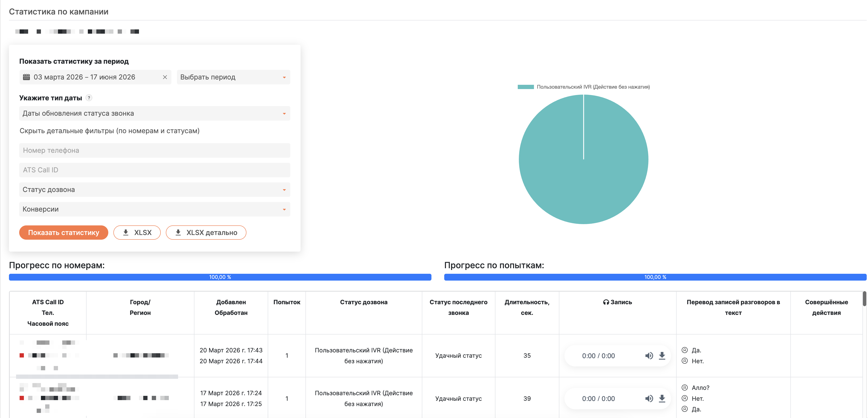Expand the Статус дозвона filter dropdown
Screen dimensions: 868x418
155,190
